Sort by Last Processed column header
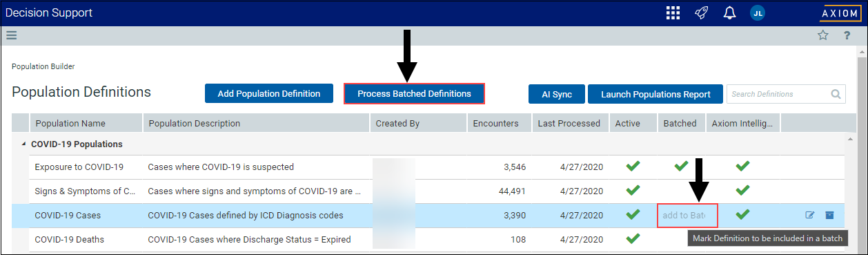Viewport: 868px width, 255px height. [x=569, y=123]
